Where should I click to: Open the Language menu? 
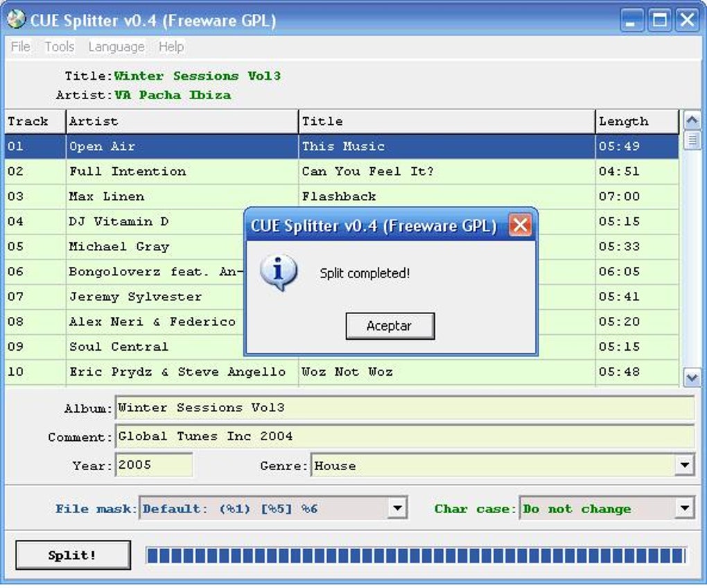tap(116, 46)
